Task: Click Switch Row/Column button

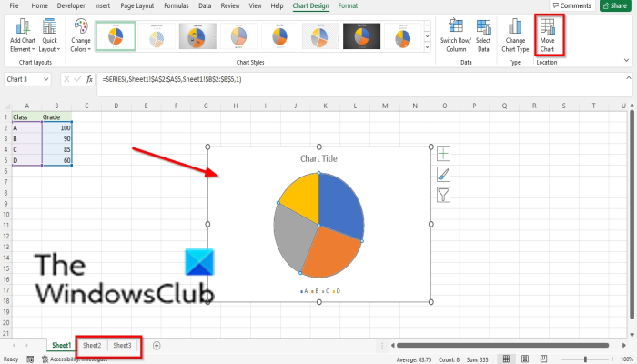Action: [x=456, y=35]
